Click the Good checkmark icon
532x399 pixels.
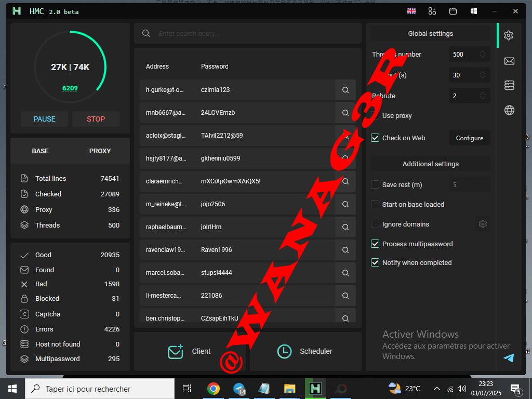tap(24, 255)
